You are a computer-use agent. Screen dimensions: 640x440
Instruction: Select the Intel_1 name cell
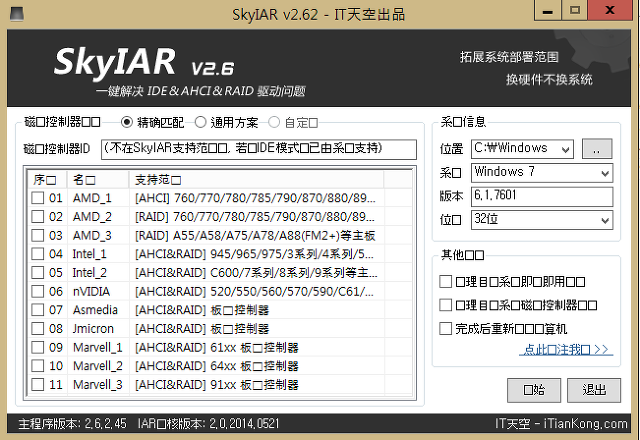(x=89, y=254)
